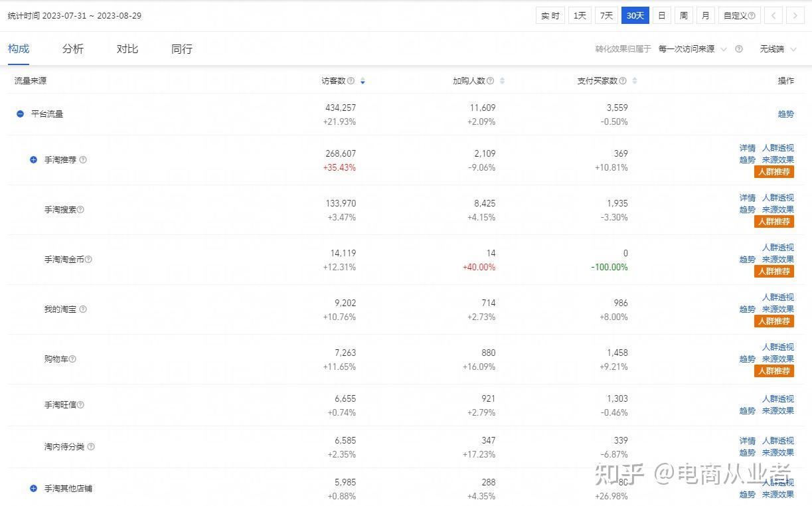The width and height of the screenshot is (812, 506).
Task: Click 人群推荐 button in 手淘搜索 row
Action: [774, 222]
